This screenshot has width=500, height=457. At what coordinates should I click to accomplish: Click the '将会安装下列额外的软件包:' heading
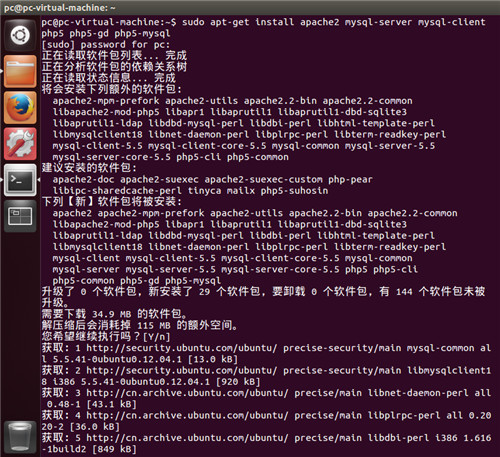click(x=112, y=89)
